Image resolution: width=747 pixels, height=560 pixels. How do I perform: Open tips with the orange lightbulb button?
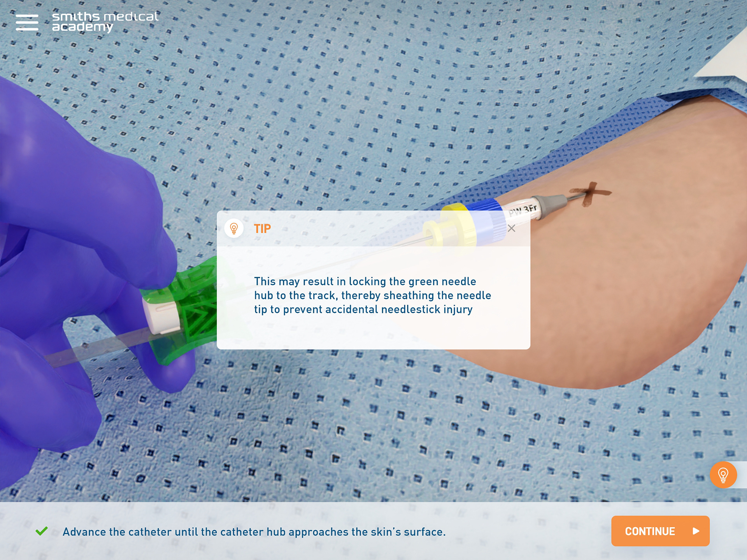click(x=723, y=475)
